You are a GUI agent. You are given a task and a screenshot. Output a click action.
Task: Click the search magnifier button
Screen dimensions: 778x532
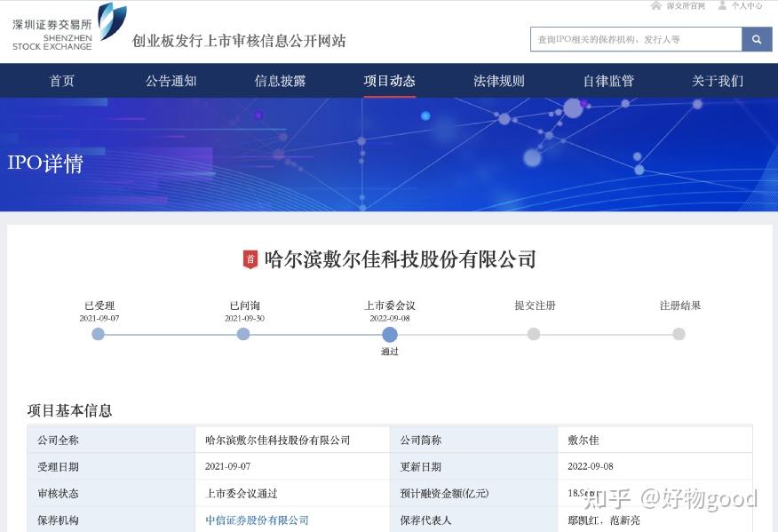[x=757, y=39]
